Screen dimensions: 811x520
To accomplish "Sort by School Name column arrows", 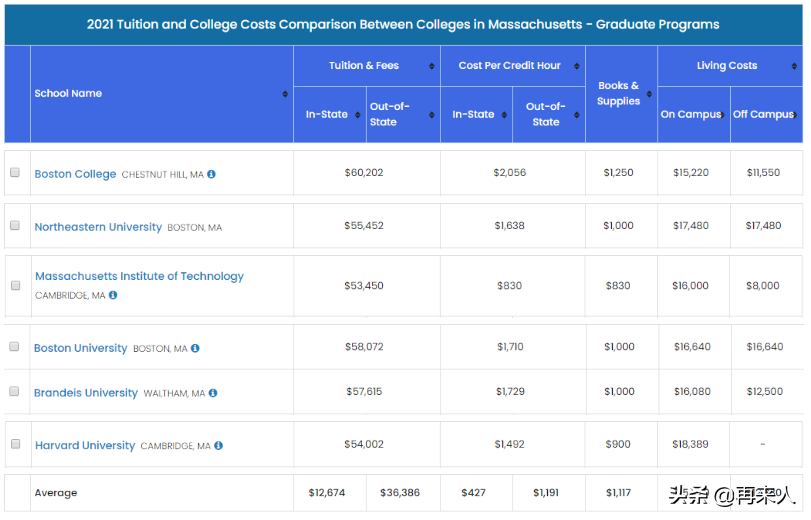I will 285,94.
